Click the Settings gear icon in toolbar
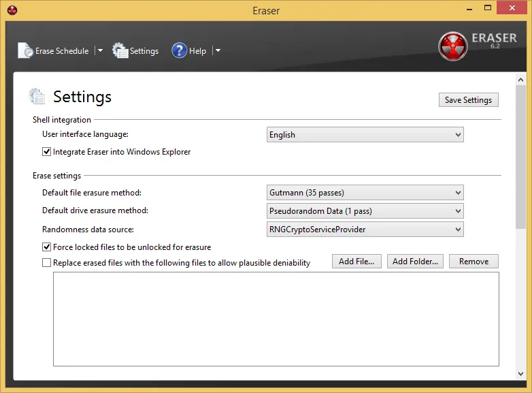Image resolution: width=532 pixels, height=393 pixels. point(120,50)
